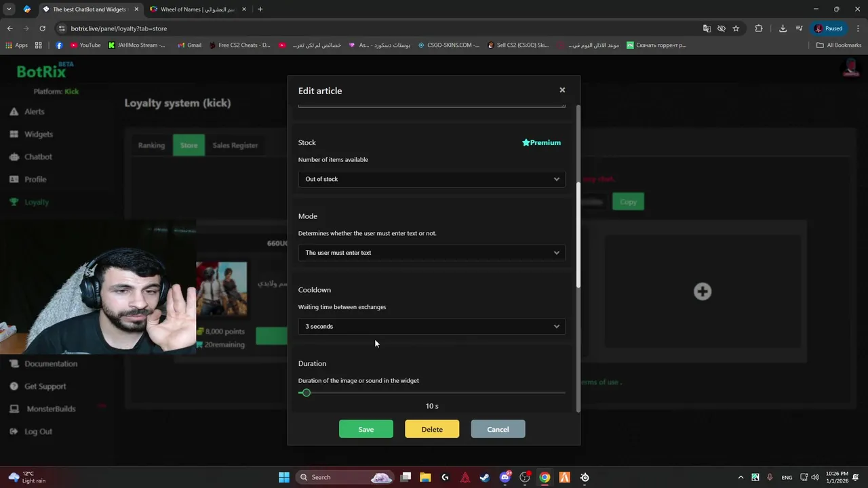Switch to the Store tab
The width and height of the screenshot is (868, 488).
pyautogui.click(x=189, y=145)
